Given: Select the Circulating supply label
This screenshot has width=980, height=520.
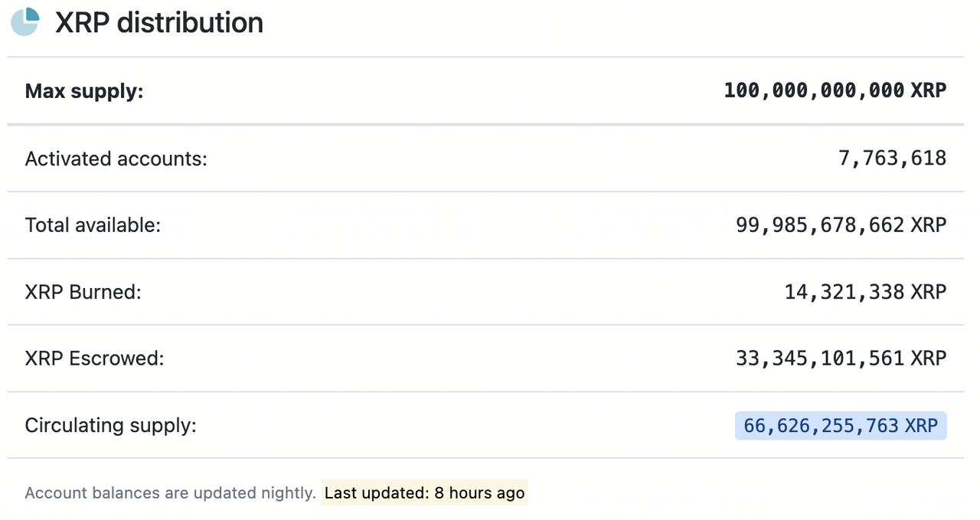Looking at the screenshot, I should (x=111, y=425).
